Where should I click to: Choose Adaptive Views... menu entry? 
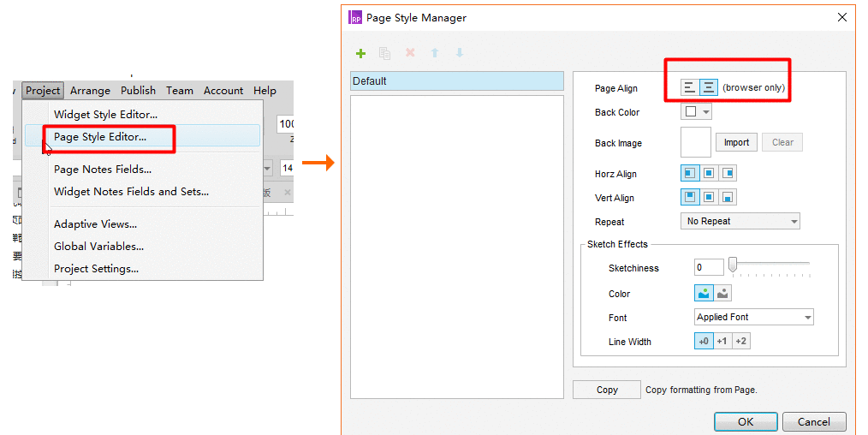143,224
